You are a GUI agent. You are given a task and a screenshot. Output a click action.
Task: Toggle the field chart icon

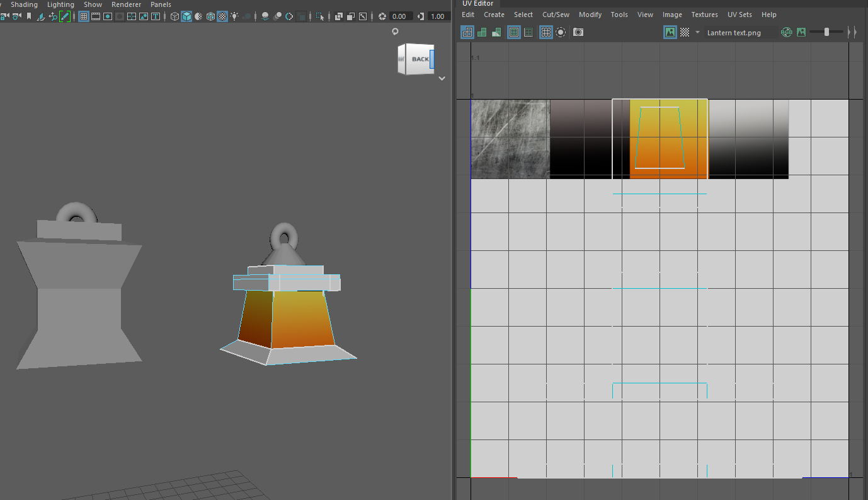132,16
